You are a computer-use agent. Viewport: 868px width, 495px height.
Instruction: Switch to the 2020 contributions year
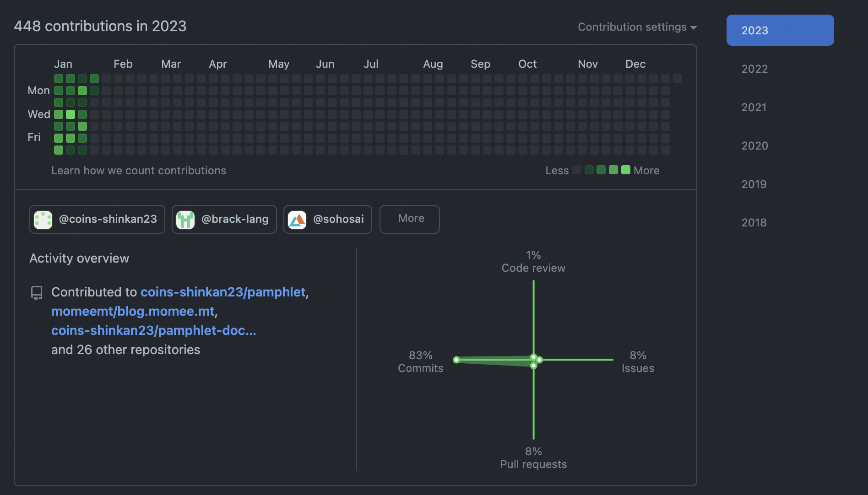754,145
